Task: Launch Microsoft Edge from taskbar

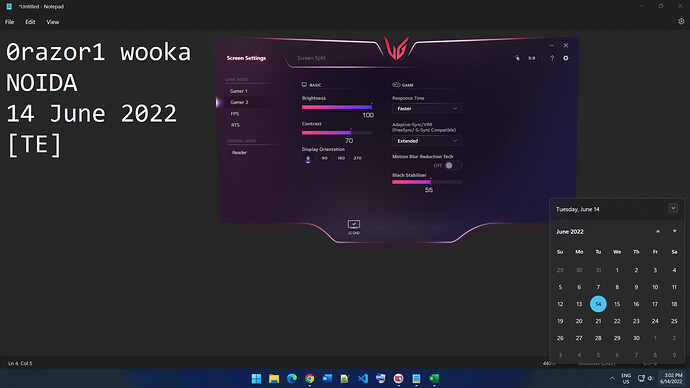Action: pyautogui.click(x=292, y=378)
